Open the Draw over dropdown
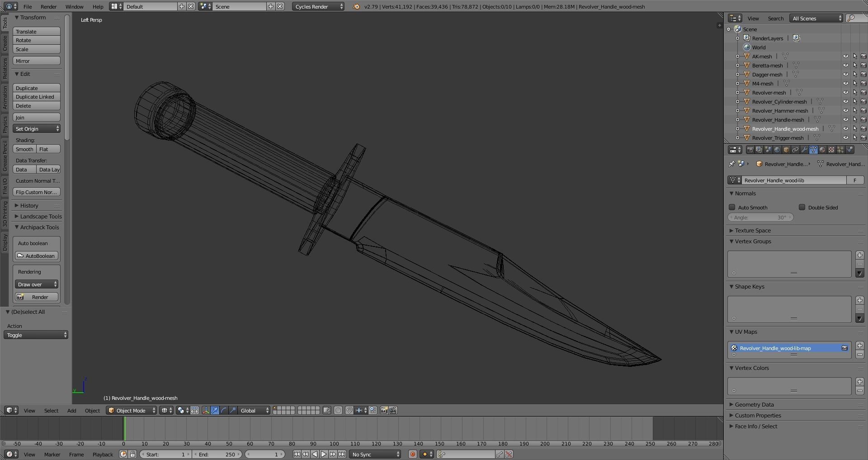Screen dimensions: 868x460 [37, 285]
